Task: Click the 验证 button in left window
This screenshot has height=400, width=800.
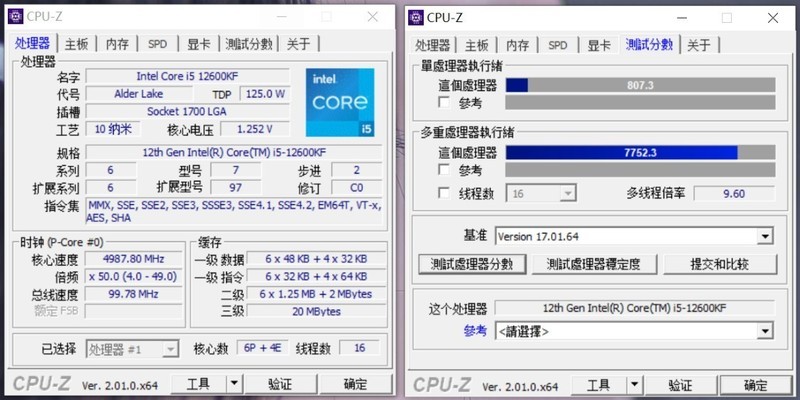Action: [x=280, y=384]
